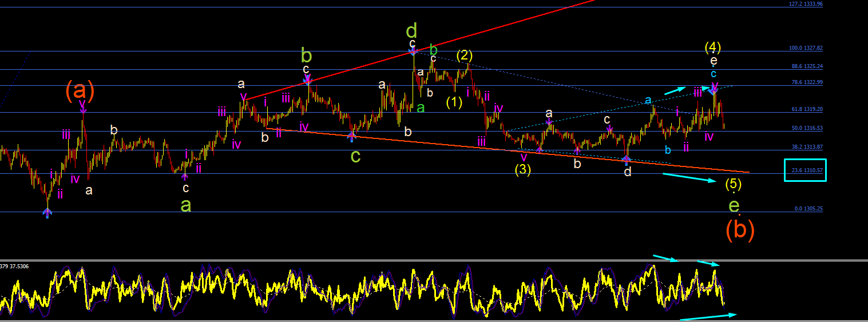Click the large green a wave label
Image resolution: width=868 pixels, height=322 pixels.
click(x=186, y=205)
